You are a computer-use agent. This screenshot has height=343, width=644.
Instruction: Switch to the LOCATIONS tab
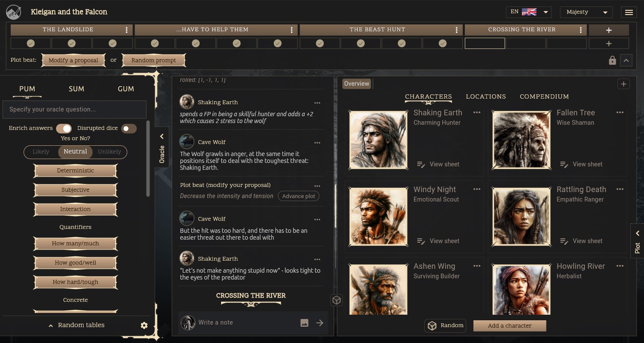click(486, 96)
